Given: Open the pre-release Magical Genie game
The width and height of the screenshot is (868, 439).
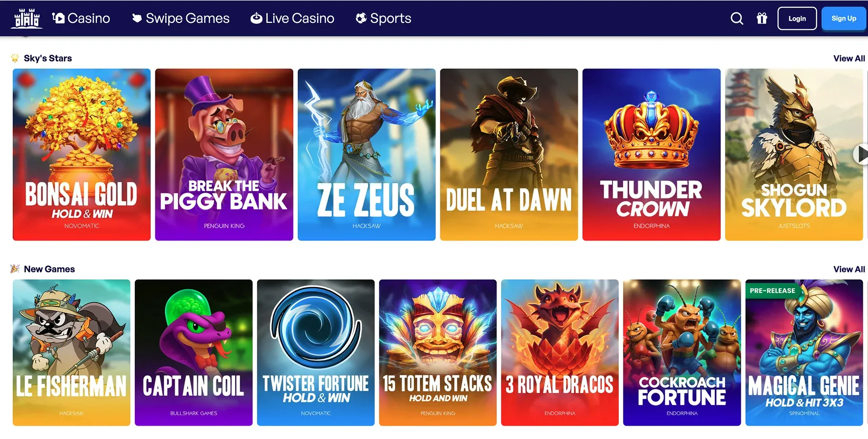Looking at the screenshot, I should coord(804,353).
